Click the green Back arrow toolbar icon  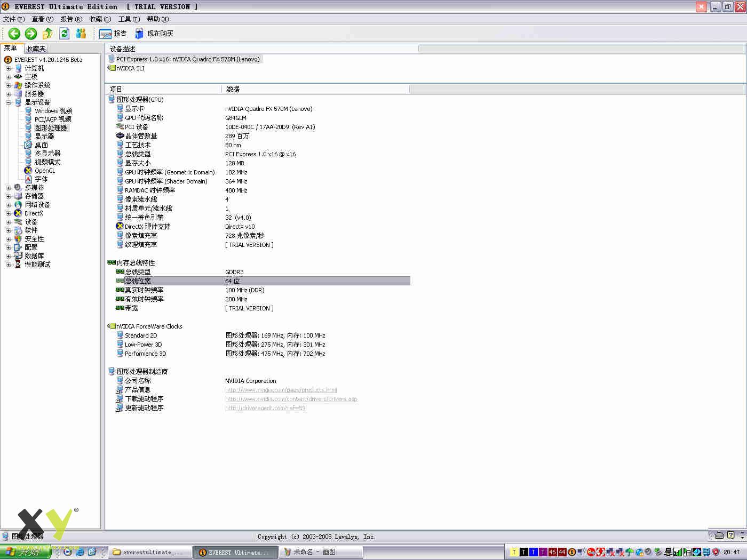coord(14,34)
